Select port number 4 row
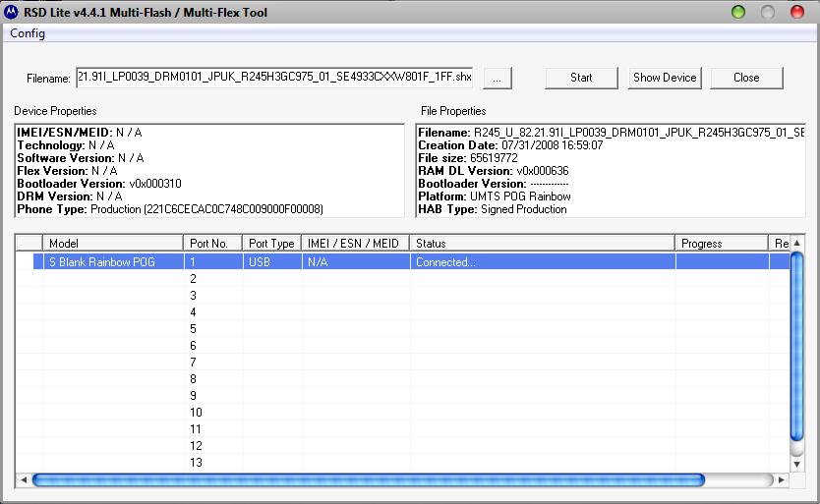 (403, 312)
